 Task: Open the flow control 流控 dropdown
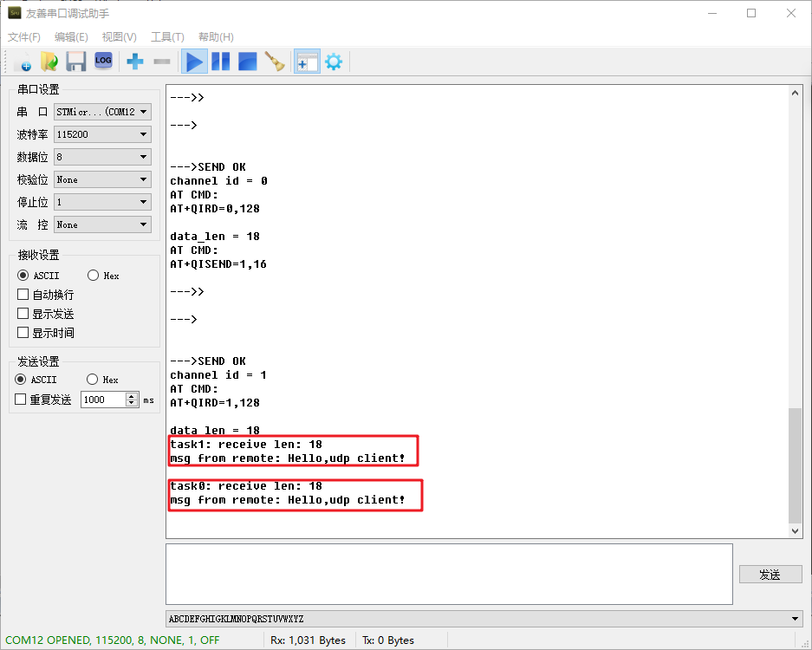click(x=102, y=224)
